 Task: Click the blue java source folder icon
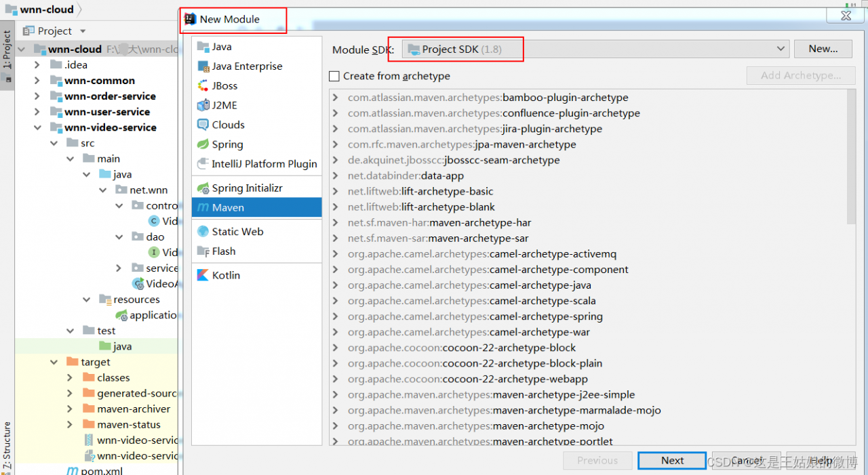click(x=104, y=174)
